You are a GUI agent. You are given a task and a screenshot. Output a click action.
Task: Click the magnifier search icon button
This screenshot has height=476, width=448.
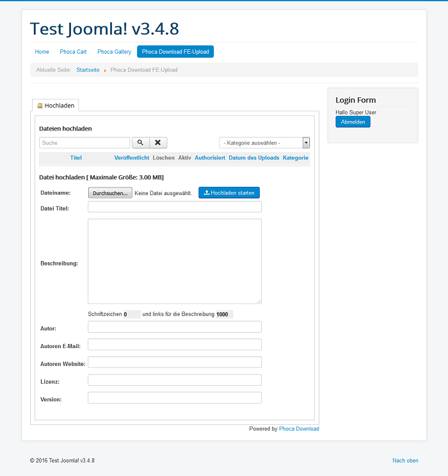pos(140,143)
